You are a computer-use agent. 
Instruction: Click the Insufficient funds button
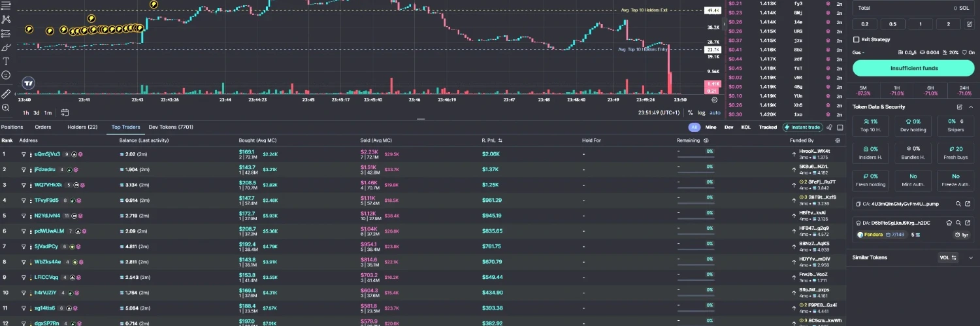click(x=913, y=68)
